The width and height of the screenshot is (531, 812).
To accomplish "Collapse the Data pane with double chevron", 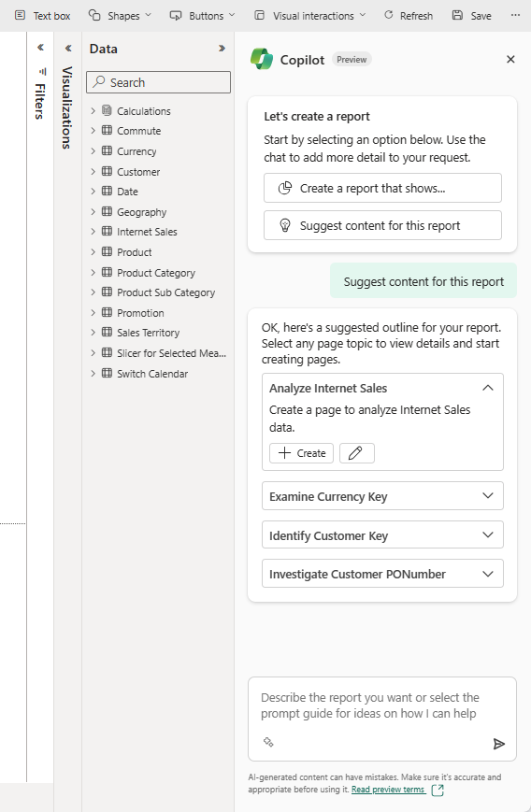I will tap(222, 49).
